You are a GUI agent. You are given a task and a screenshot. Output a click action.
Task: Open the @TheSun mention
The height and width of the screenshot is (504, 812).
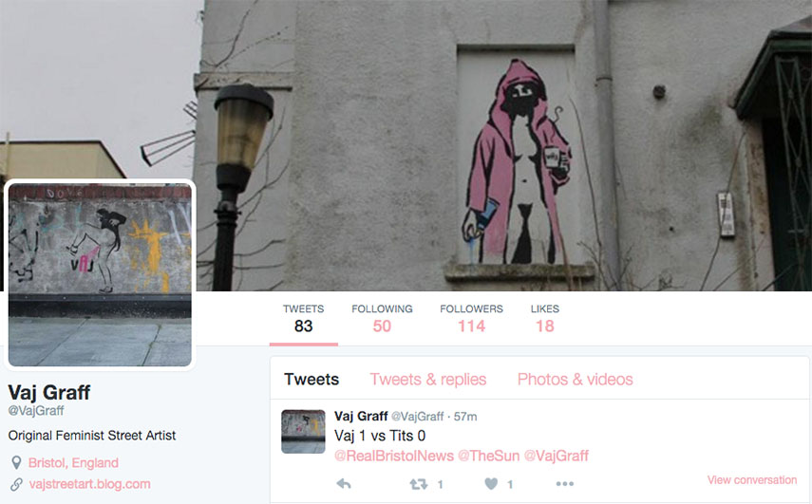pos(489,456)
